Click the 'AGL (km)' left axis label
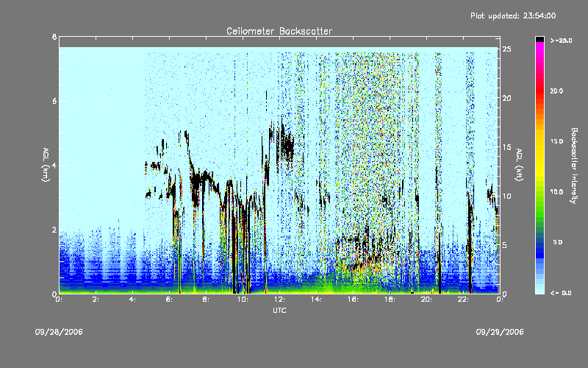 pos(46,165)
